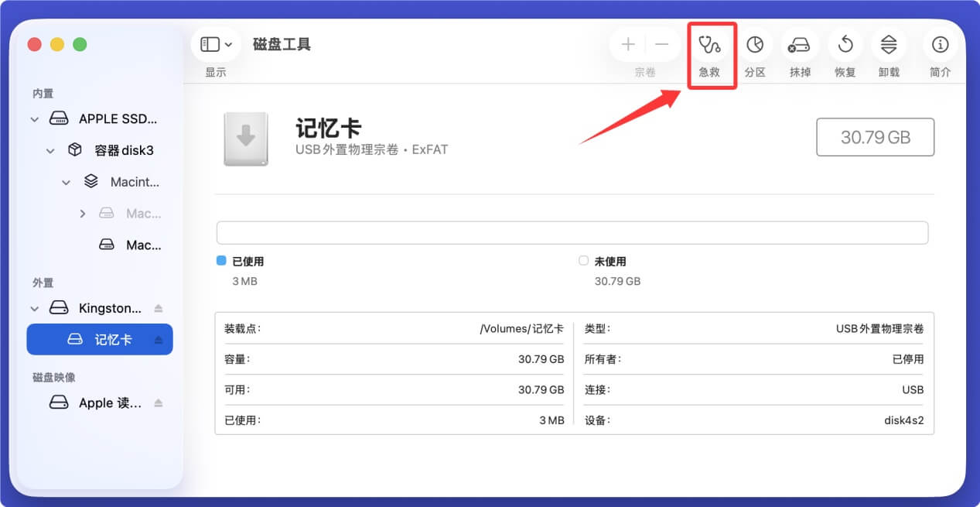
Task: Eject the Kingston external disk
Action: coord(159,307)
